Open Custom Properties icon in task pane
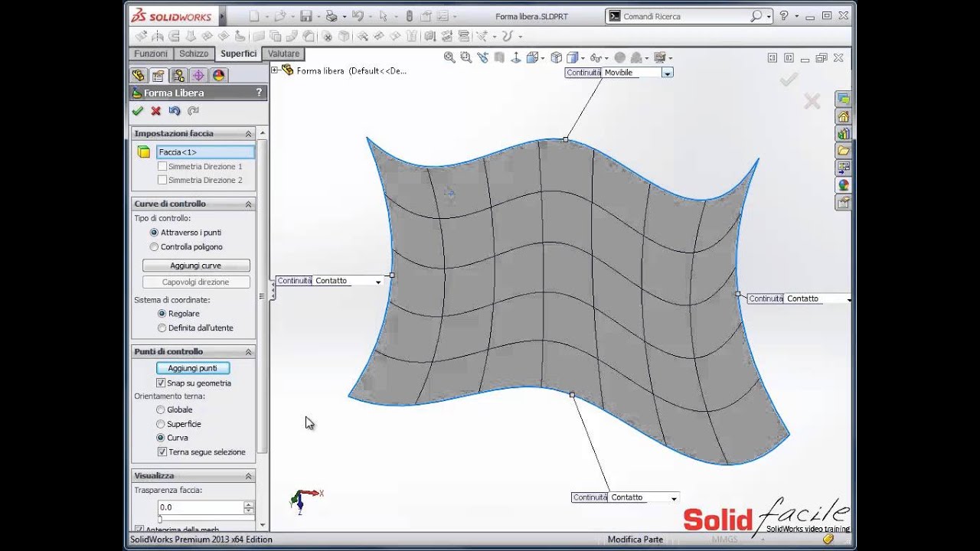 pos(843,202)
